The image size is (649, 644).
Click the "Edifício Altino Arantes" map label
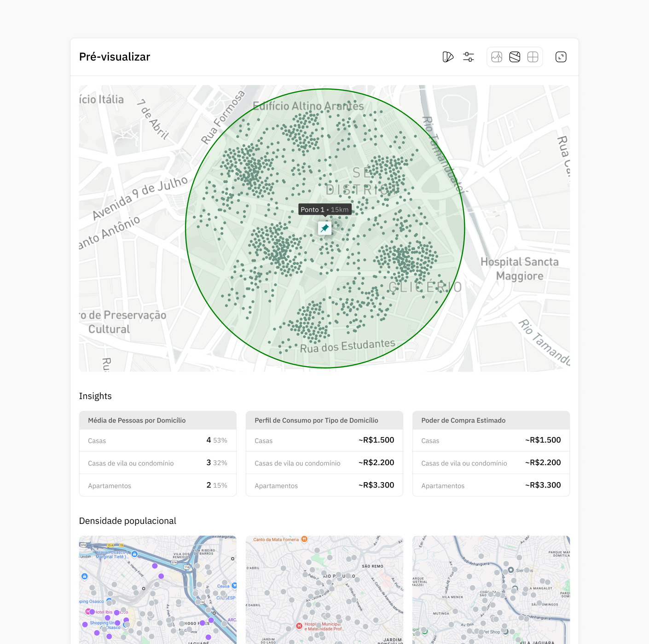(x=308, y=106)
